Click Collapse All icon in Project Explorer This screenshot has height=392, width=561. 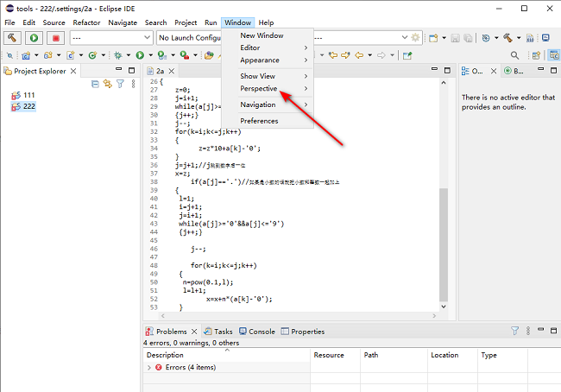95,84
